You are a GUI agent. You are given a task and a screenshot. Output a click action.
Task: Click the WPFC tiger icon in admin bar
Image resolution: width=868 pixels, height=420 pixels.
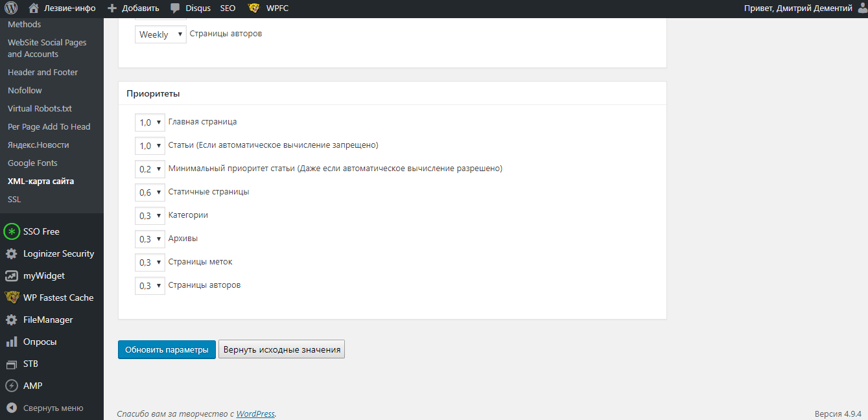(x=255, y=8)
